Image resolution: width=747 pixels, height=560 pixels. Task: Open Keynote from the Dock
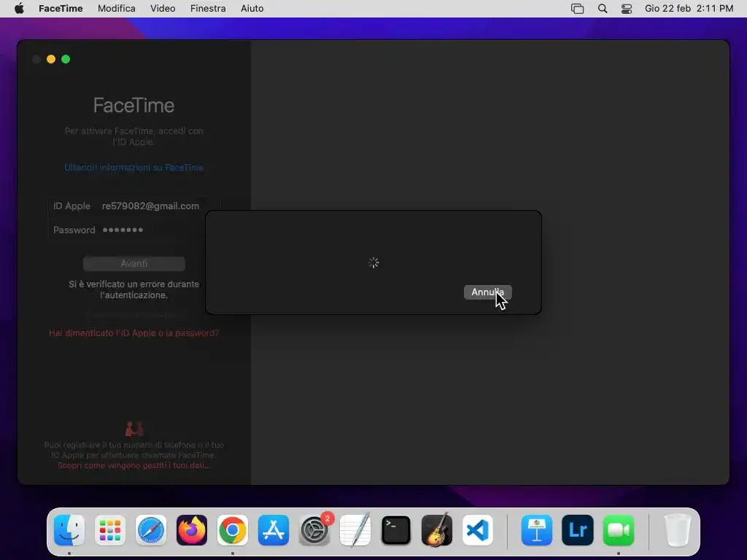537,530
